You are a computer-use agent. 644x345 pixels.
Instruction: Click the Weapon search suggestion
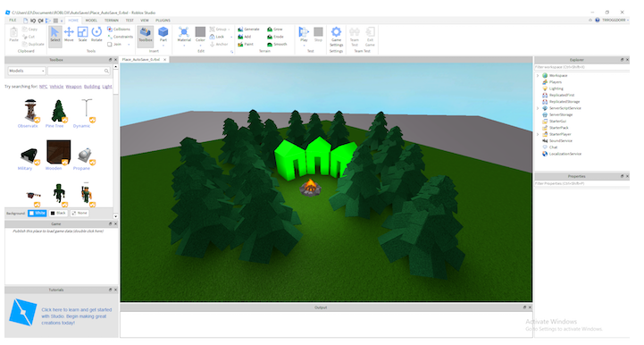(73, 87)
